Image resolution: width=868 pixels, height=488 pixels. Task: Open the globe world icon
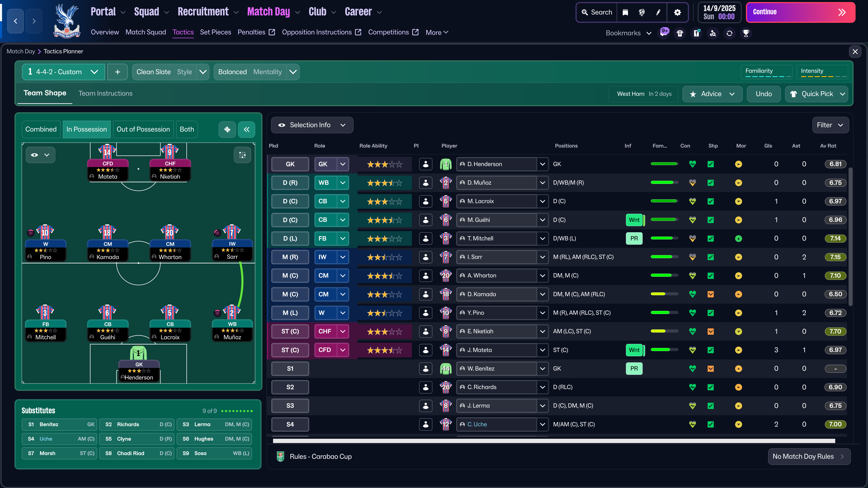click(642, 12)
